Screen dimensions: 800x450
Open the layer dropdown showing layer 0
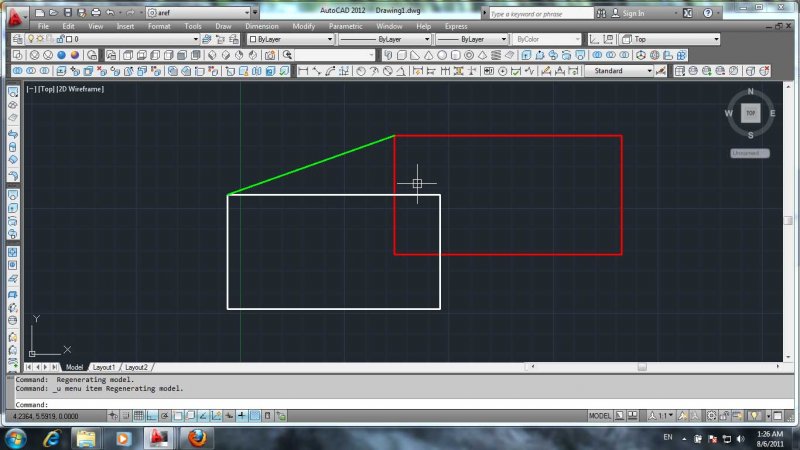coord(112,39)
